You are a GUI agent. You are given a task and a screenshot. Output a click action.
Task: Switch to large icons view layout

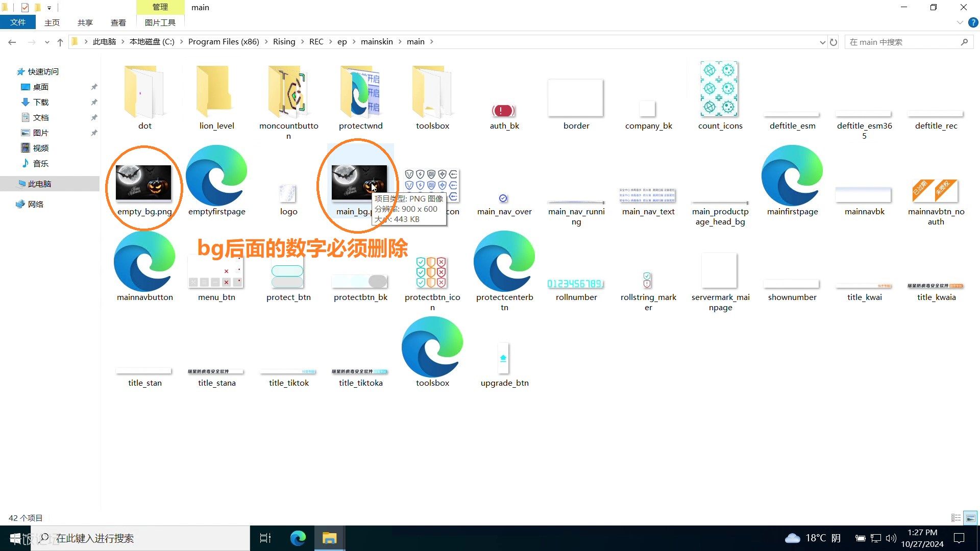tap(971, 518)
